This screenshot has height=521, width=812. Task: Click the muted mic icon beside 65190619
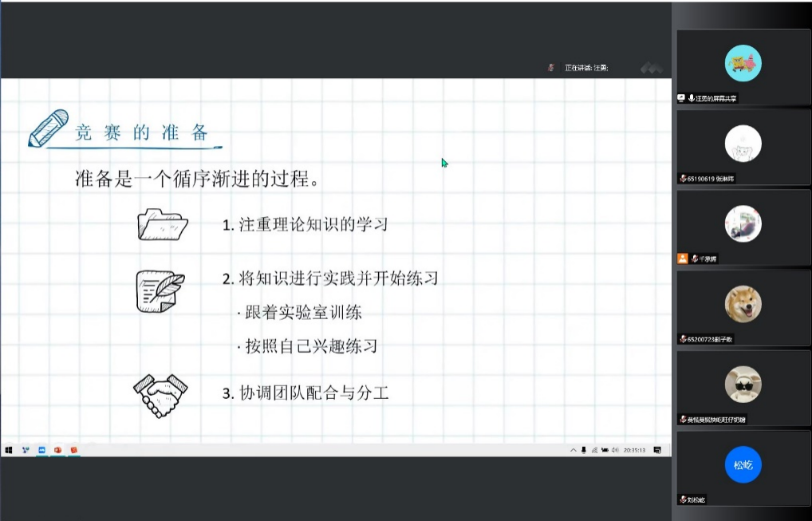point(683,179)
